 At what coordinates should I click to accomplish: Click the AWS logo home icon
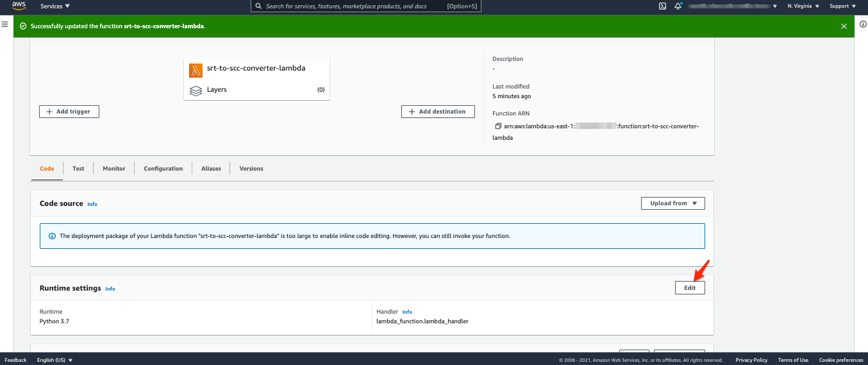[19, 6]
